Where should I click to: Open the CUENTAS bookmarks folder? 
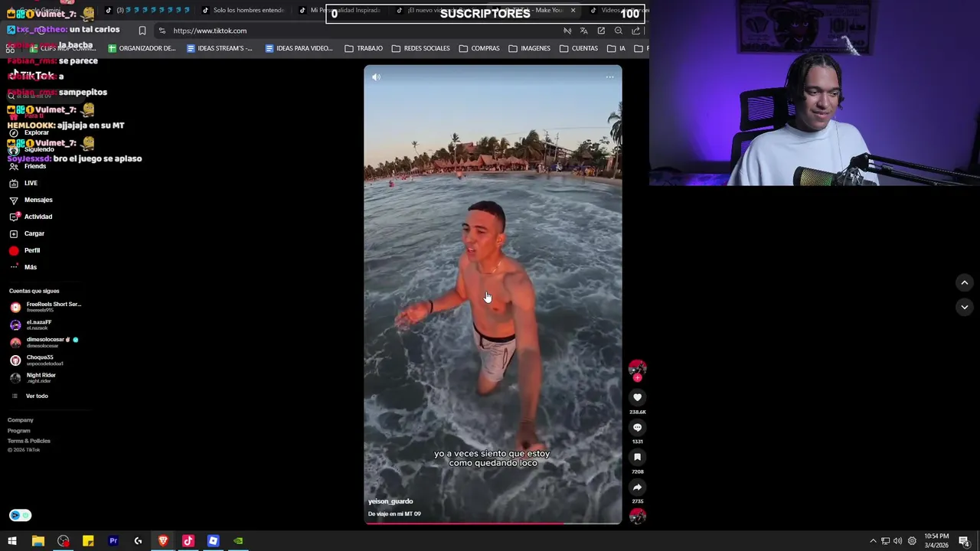(x=579, y=48)
